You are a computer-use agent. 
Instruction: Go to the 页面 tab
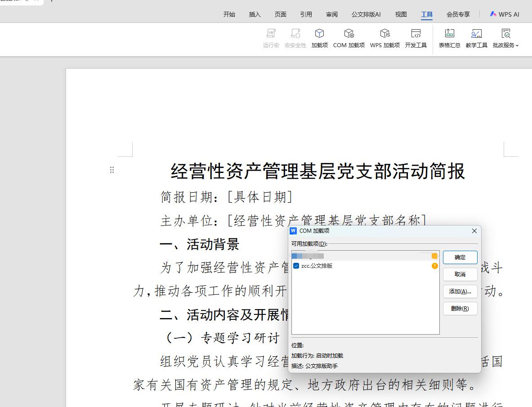click(x=281, y=14)
